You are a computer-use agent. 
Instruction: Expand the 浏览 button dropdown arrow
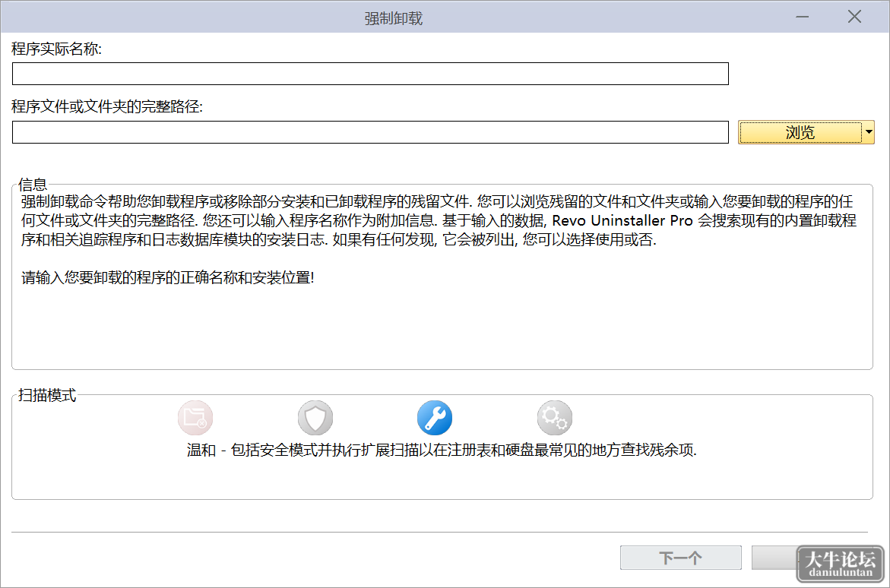(x=869, y=132)
